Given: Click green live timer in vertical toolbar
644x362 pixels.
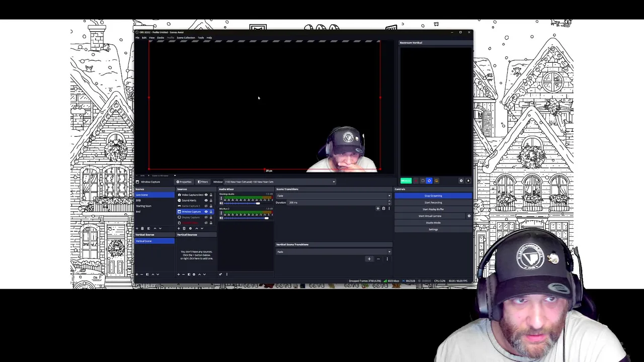Looking at the screenshot, I should click(406, 180).
